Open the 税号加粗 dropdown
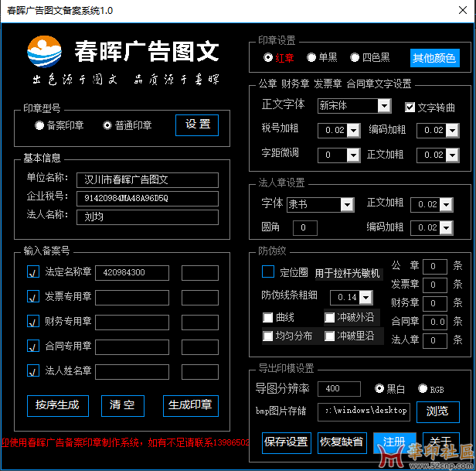The image size is (476, 471). (353, 131)
